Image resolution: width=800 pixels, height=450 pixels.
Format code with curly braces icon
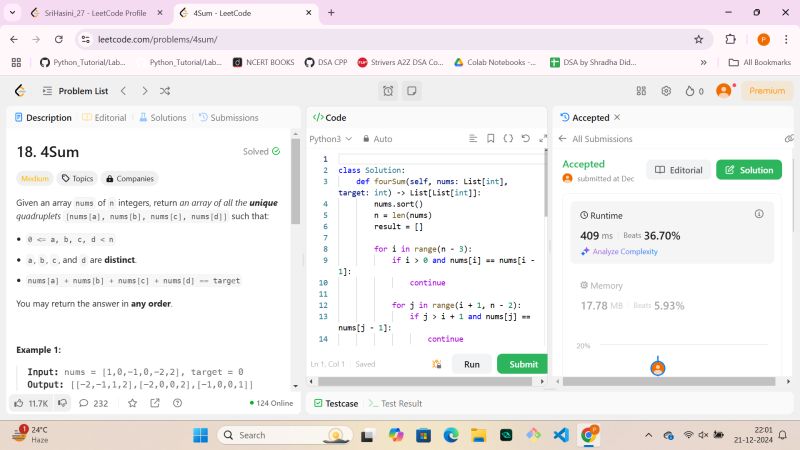click(508, 139)
